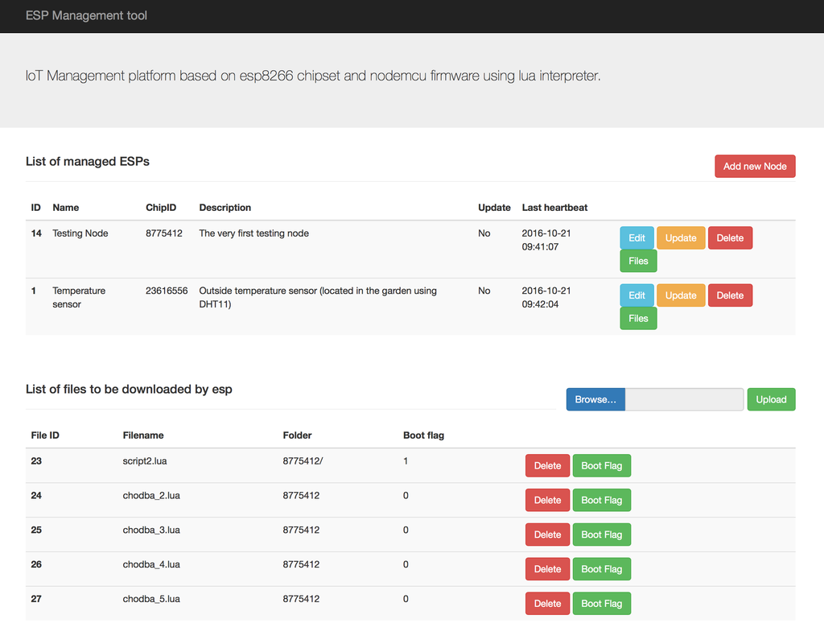Edit the Temperature sensor node
824x644 pixels.
(x=637, y=295)
